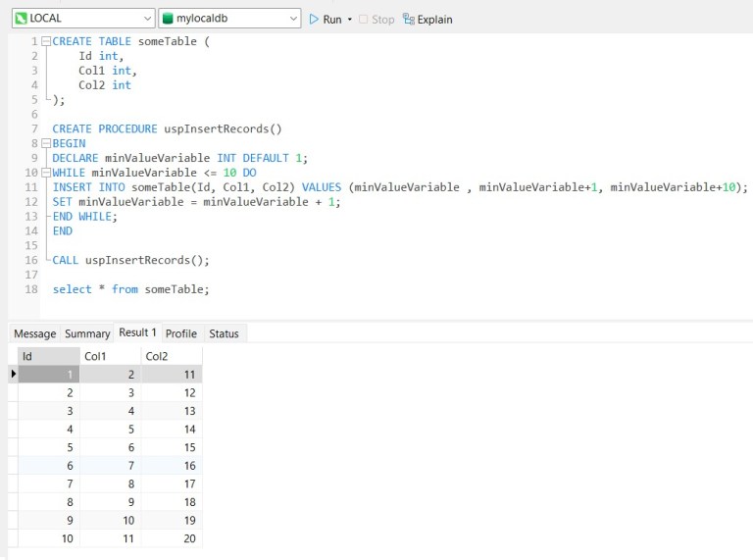Open the mylocaldb database dropdown
This screenshot has width=753, height=560.
[229, 19]
